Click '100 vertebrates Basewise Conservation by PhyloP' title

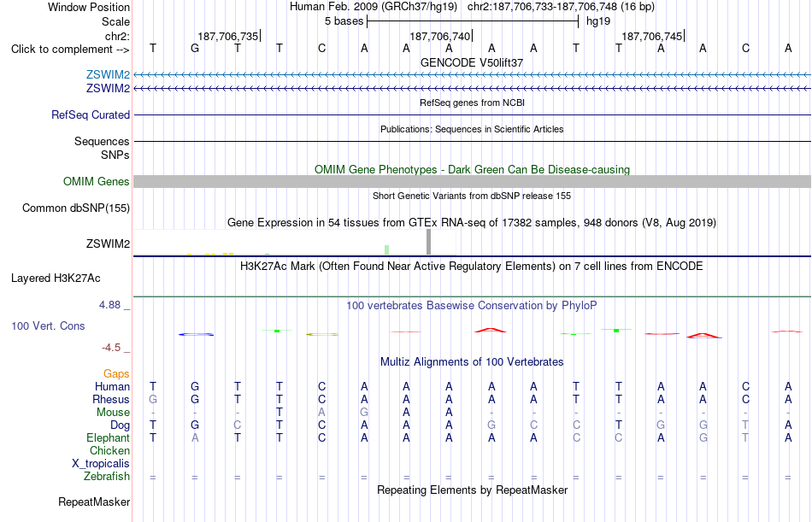coord(472,306)
